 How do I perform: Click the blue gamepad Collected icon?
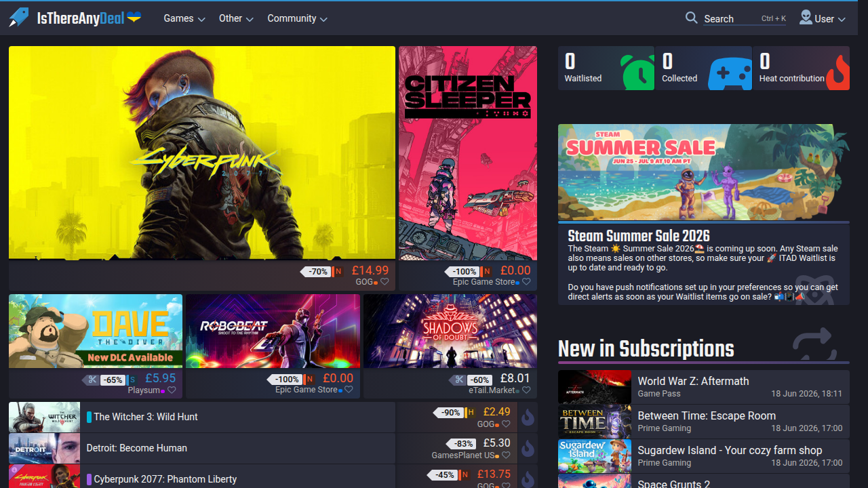(x=730, y=73)
